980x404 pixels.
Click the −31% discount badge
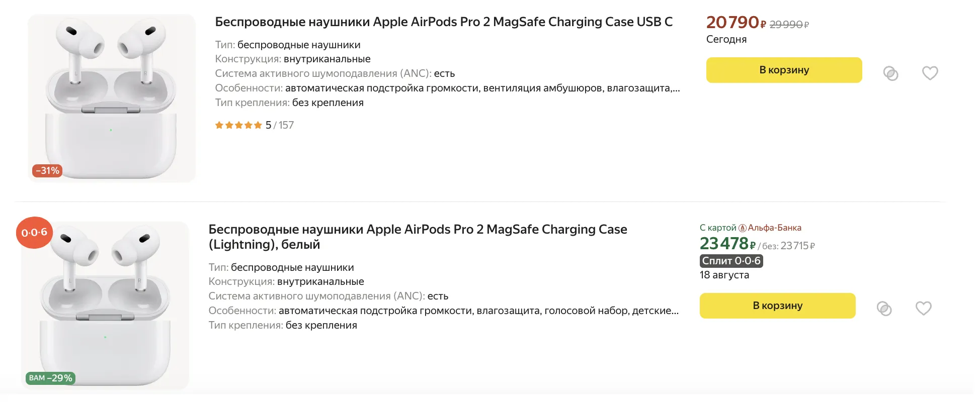(47, 171)
